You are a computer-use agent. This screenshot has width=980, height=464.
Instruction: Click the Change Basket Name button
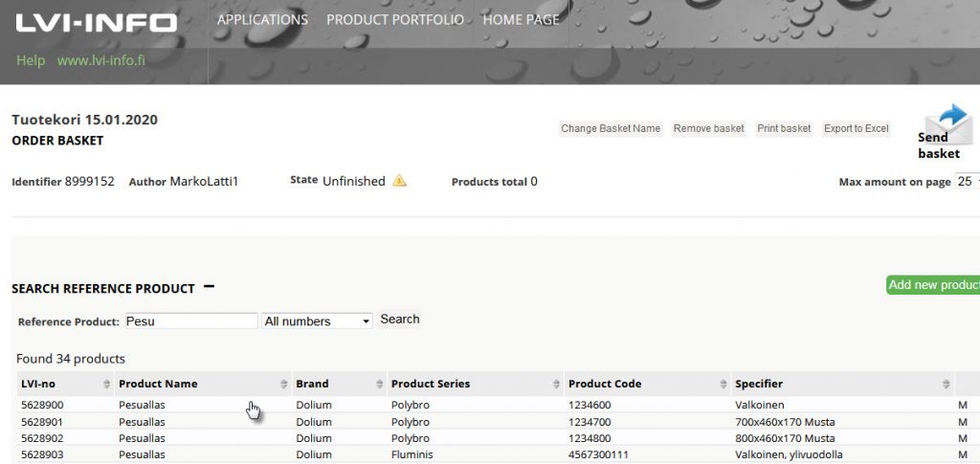pos(611,128)
